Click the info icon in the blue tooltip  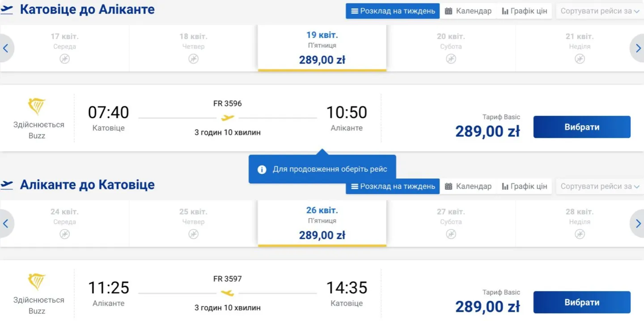[x=262, y=170]
